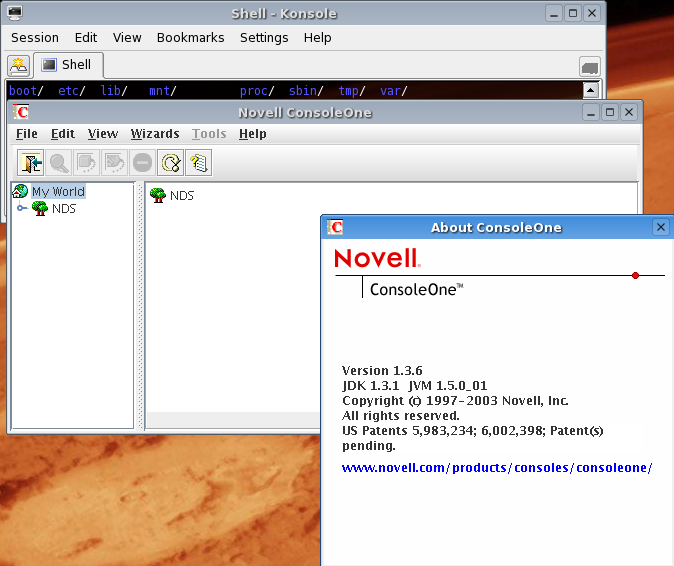Minimize the Novell ConsoleOne window
This screenshot has height=566, width=674.
click(x=591, y=112)
